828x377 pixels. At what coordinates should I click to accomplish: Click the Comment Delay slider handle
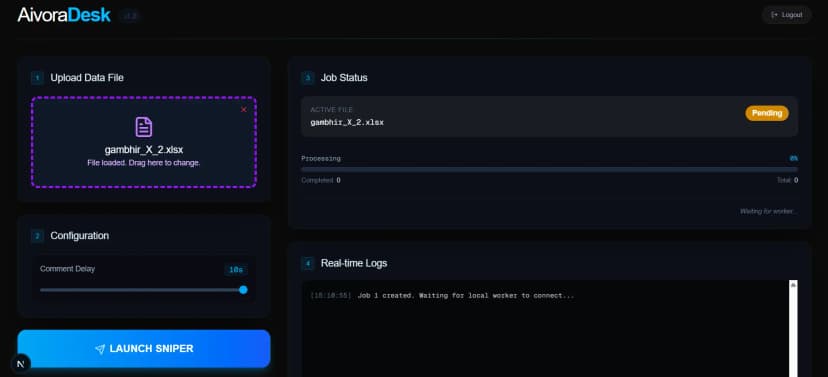243,290
